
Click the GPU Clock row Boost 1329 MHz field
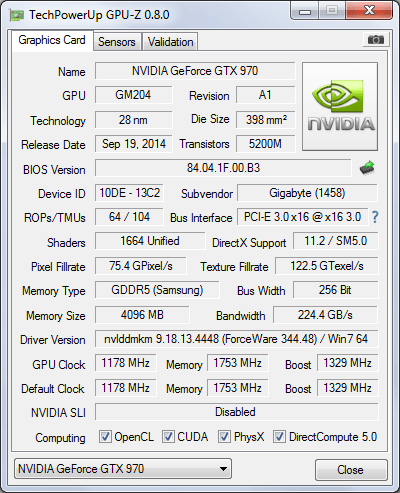(x=348, y=363)
